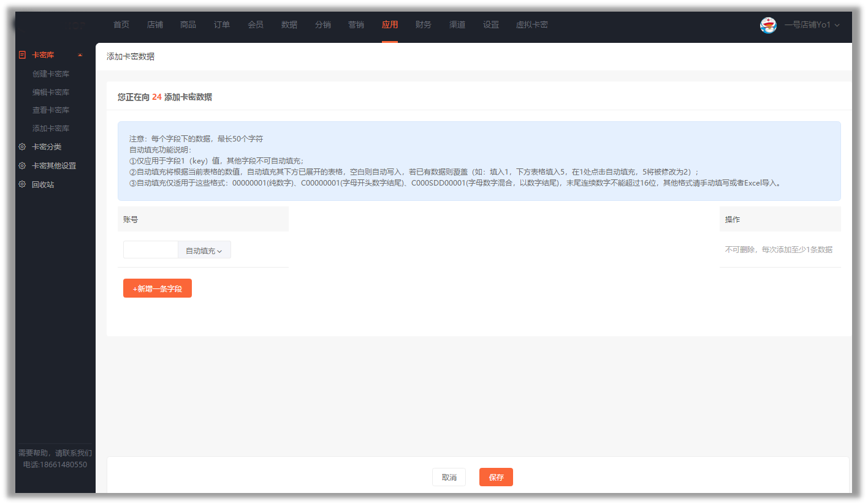Open the 虚拟卡密 top menu
This screenshot has height=504, width=868.
pyautogui.click(x=532, y=25)
